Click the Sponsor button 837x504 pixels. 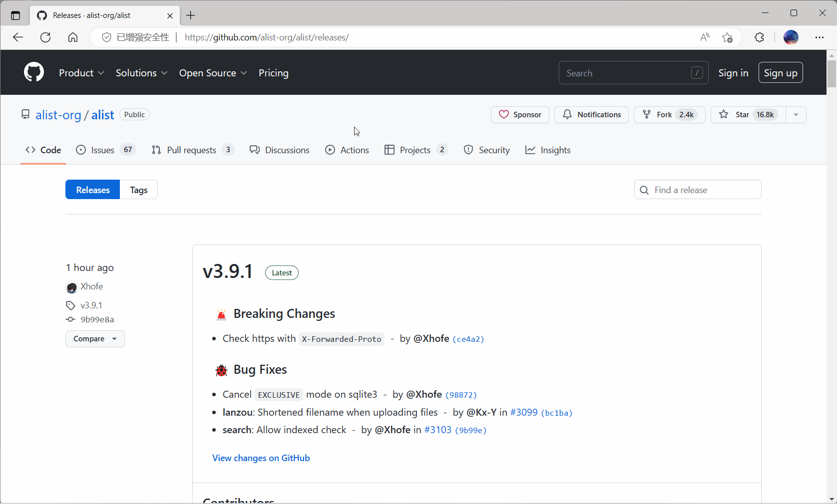520,115
